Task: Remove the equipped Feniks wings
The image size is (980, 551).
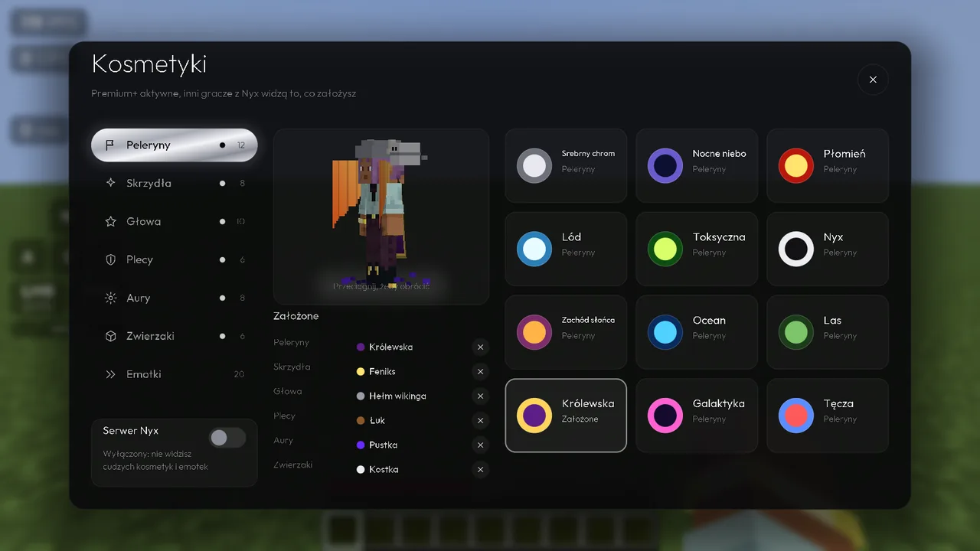Action: [x=480, y=371]
